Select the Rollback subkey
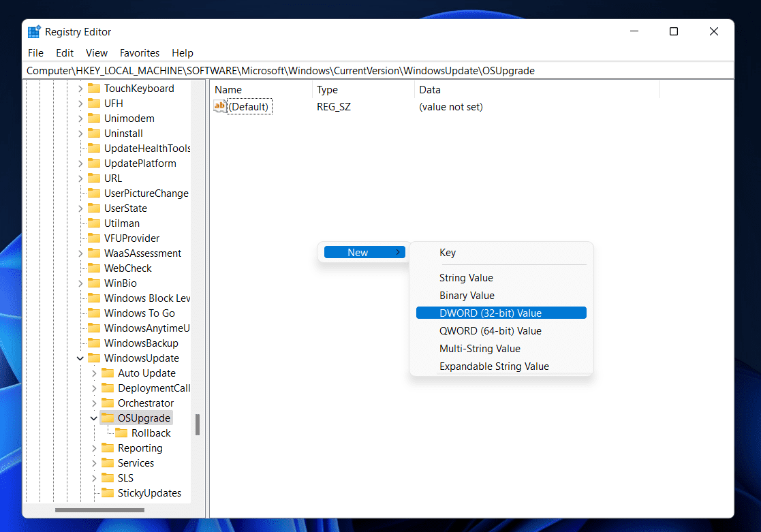Viewport: 761px width, 532px height. click(151, 433)
